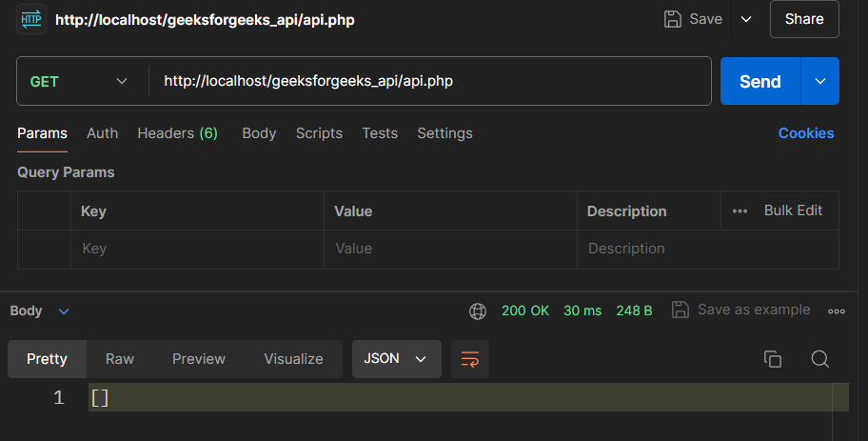Screen dimensions: 868x441
Task: Open the three-dot options beside Bulk Edit
Action: [x=740, y=210]
